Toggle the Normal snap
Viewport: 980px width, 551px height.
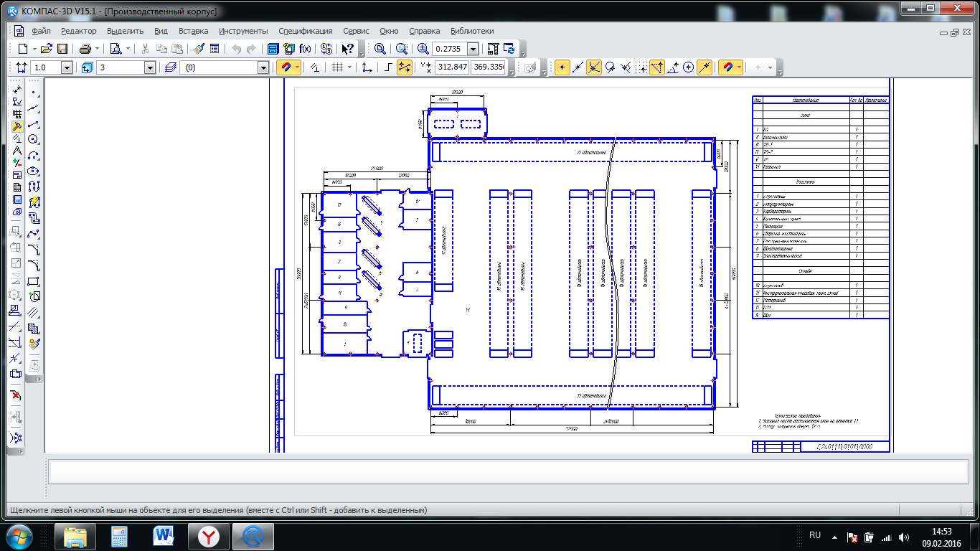click(x=626, y=67)
